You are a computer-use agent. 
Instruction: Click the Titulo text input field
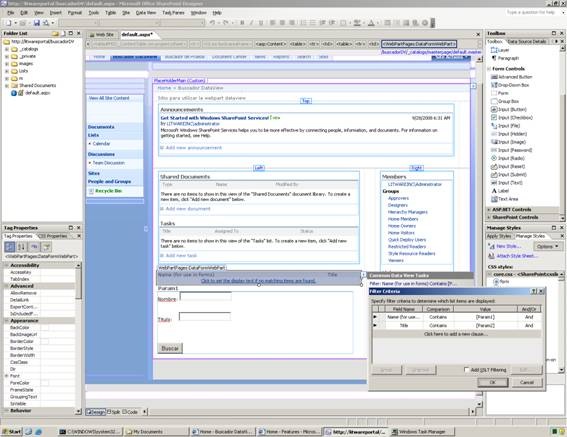[205, 317]
